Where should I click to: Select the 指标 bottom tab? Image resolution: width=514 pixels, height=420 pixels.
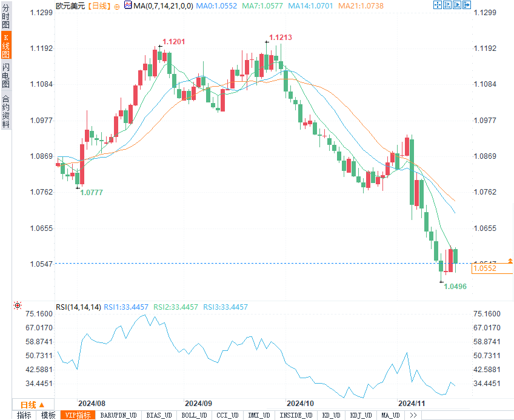pos(24,415)
